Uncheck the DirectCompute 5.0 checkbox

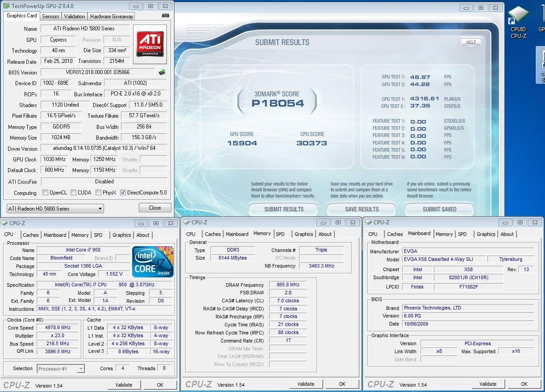(x=123, y=193)
